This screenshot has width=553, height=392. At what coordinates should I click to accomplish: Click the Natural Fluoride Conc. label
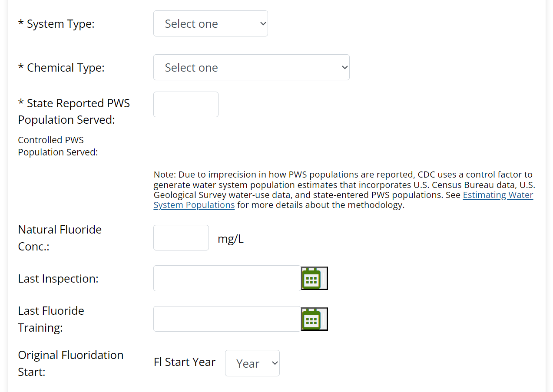point(60,238)
